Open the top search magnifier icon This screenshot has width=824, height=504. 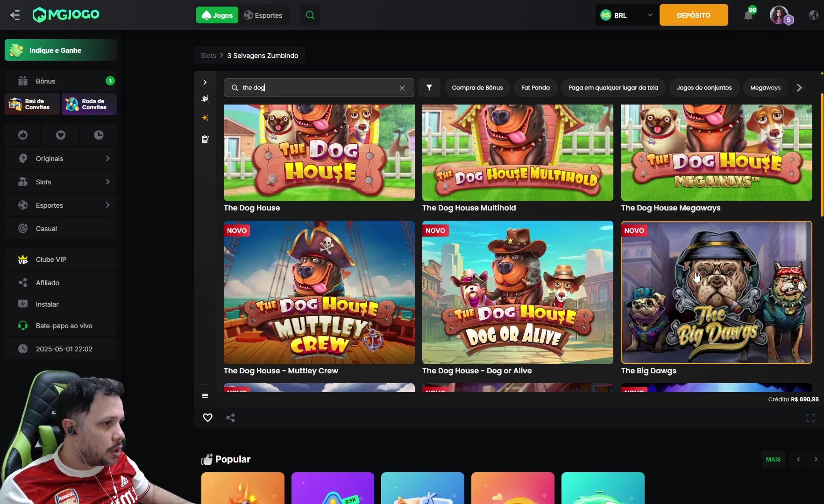tap(310, 15)
